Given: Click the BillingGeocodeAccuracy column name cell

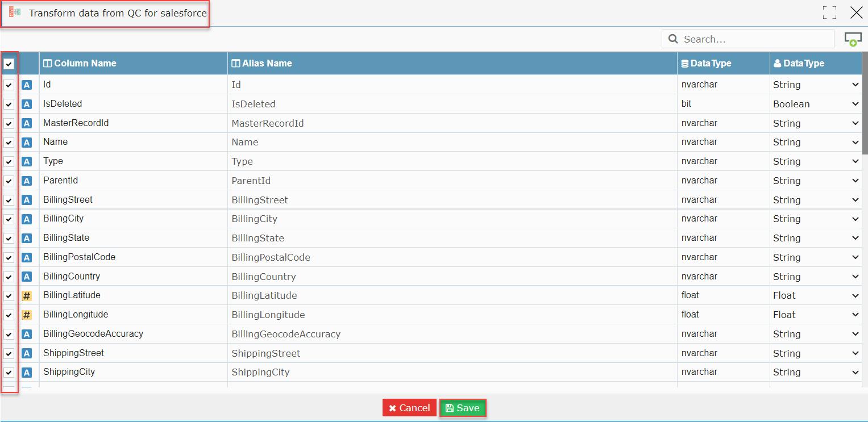Looking at the screenshot, I should (133, 334).
